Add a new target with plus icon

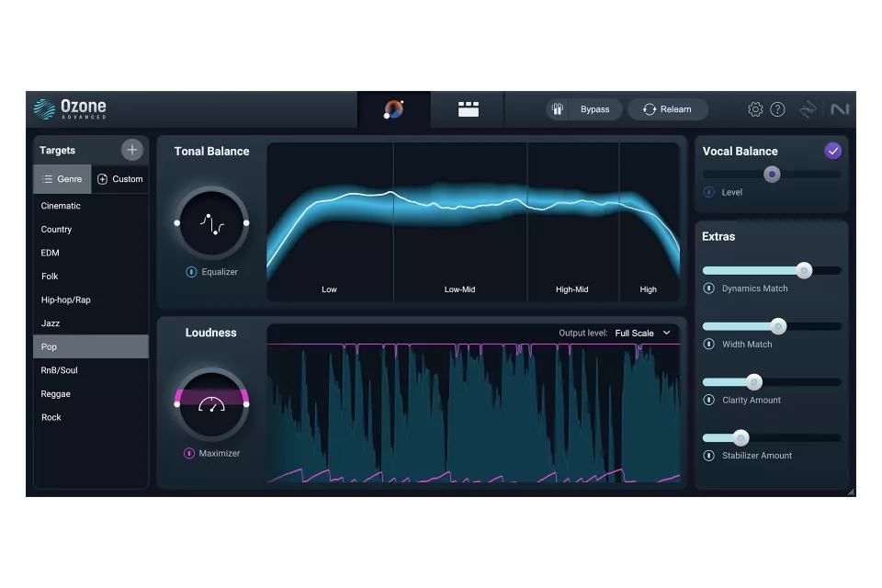[x=132, y=150]
